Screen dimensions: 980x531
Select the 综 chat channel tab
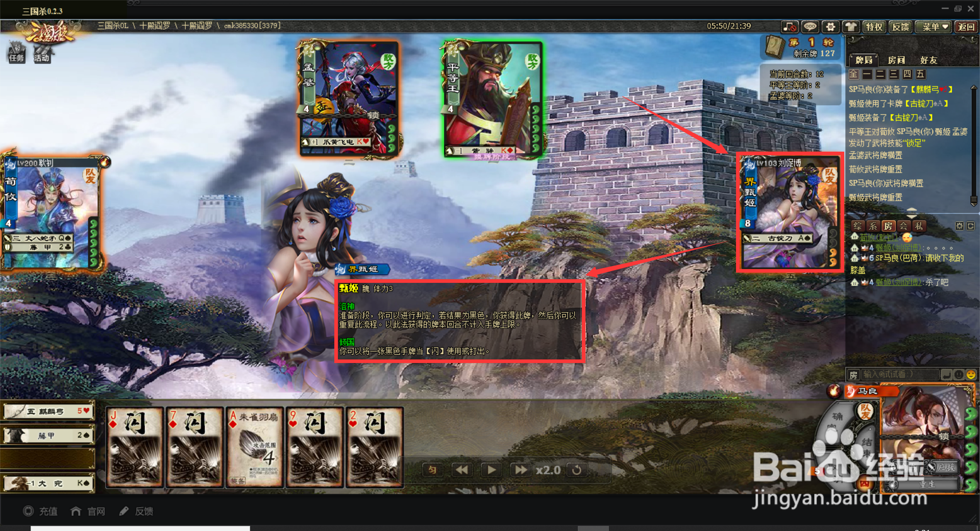coord(857,226)
